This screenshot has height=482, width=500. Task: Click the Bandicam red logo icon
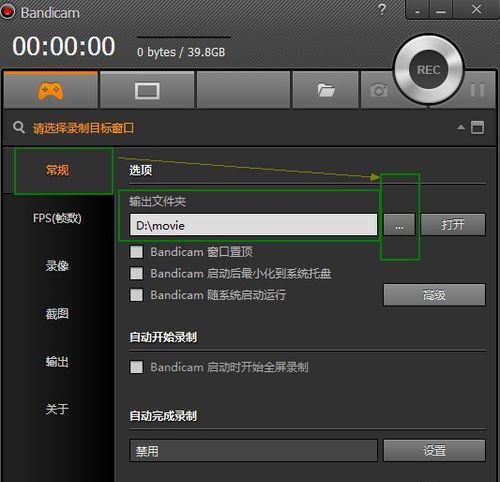7,12
